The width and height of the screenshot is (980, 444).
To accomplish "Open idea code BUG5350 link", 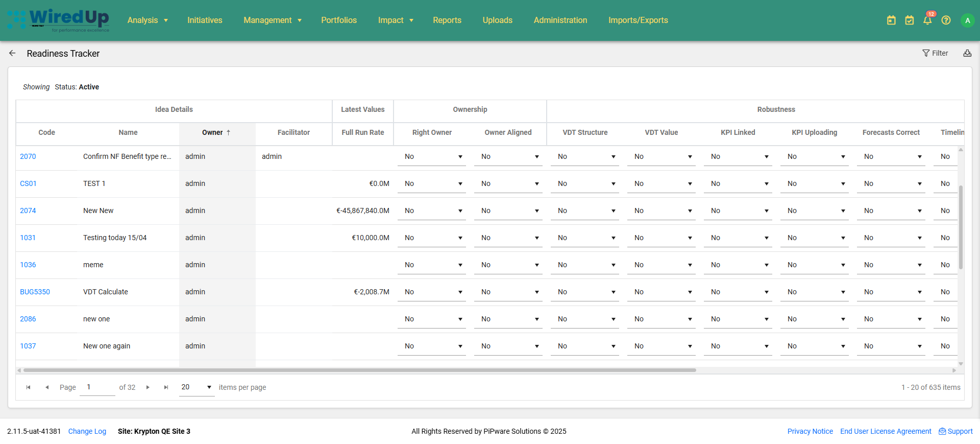I will pyautogui.click(x=35, y=292).
